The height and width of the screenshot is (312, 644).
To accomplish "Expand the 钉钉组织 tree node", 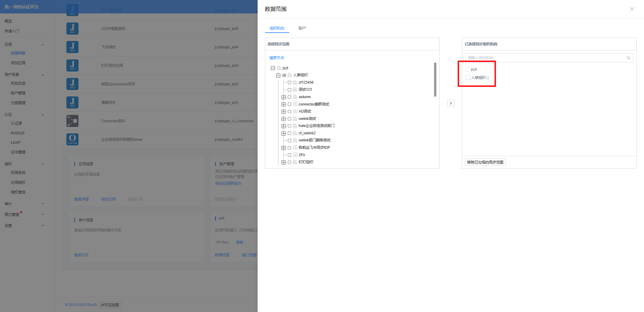I will coord(284,162).
